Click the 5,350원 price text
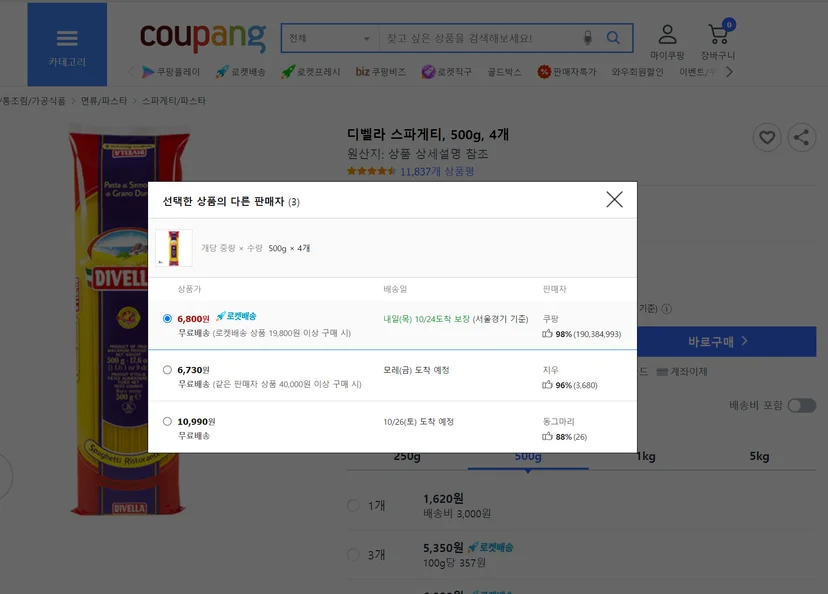The width and height of the screenshot is (828, 594). 443,548
